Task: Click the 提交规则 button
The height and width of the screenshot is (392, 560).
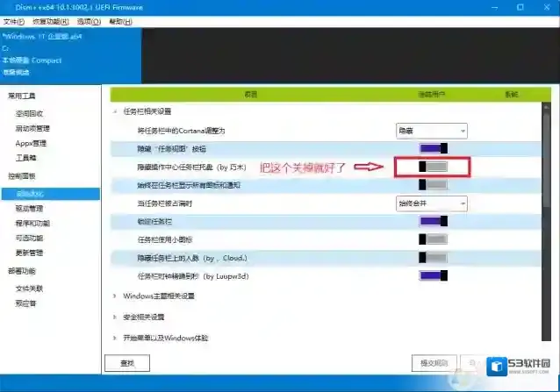Action: (x=433, y=362)
